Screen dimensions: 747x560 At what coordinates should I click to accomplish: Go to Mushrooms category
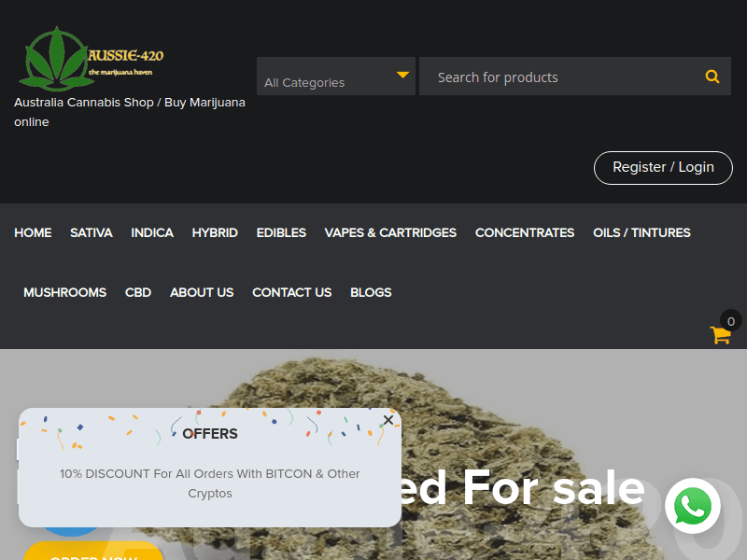[x=64, y=292]
